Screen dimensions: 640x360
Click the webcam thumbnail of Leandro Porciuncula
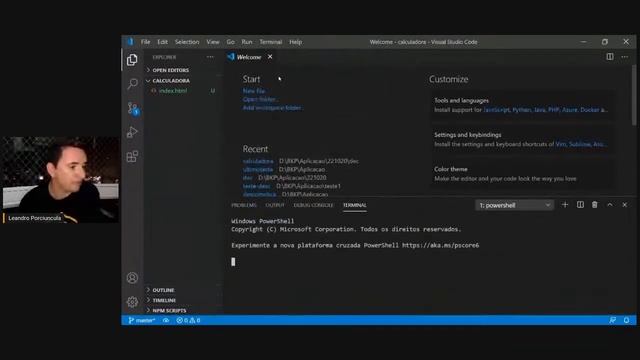coord(61,180)
